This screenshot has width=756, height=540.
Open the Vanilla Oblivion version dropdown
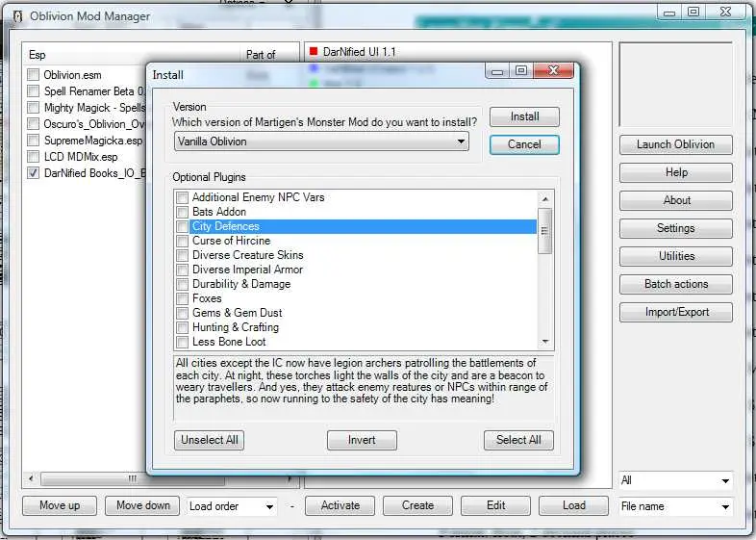321,141
